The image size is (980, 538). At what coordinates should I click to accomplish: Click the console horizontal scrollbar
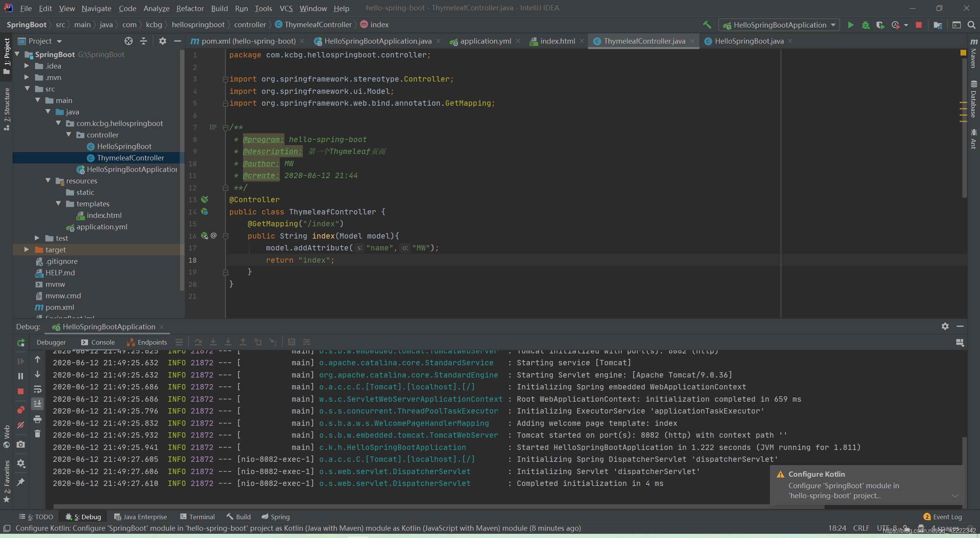438,507
